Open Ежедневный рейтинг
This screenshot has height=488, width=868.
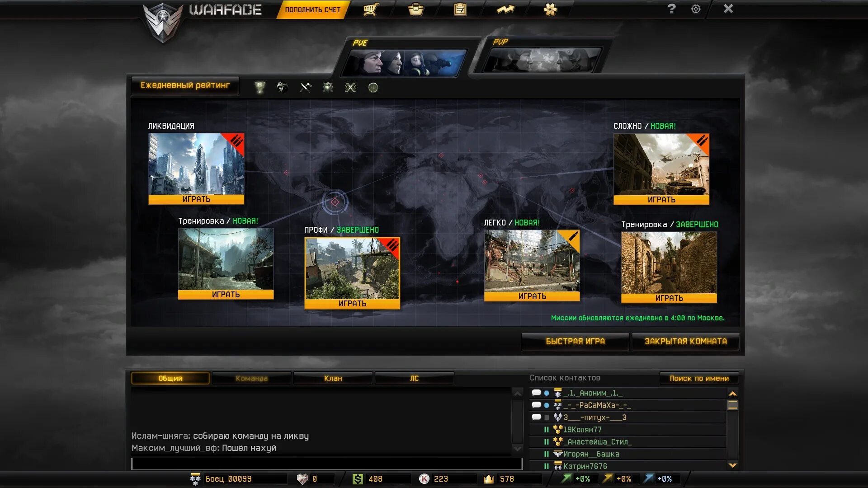point(185,85)
